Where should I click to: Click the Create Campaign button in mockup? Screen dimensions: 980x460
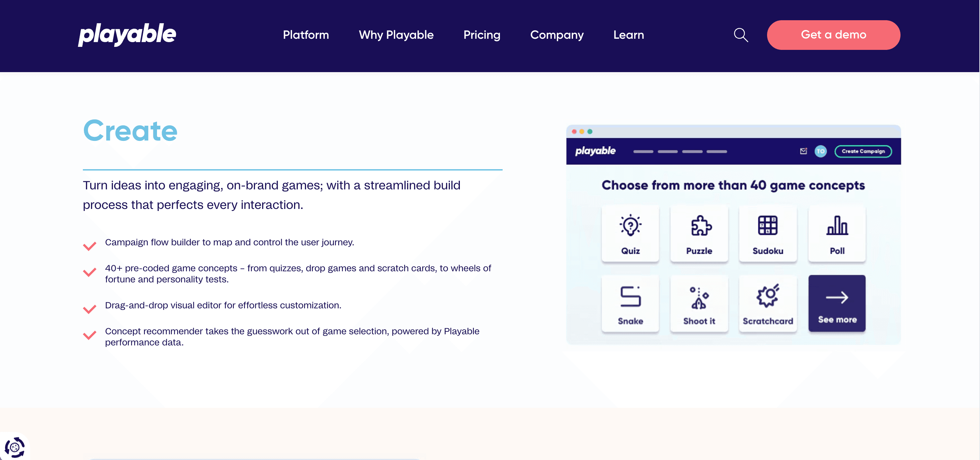863,151
